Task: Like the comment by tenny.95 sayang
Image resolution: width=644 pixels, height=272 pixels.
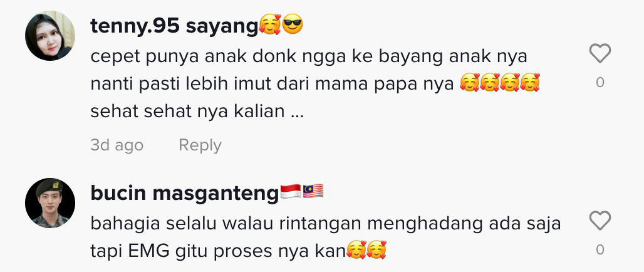Action: tap(600, 53)
